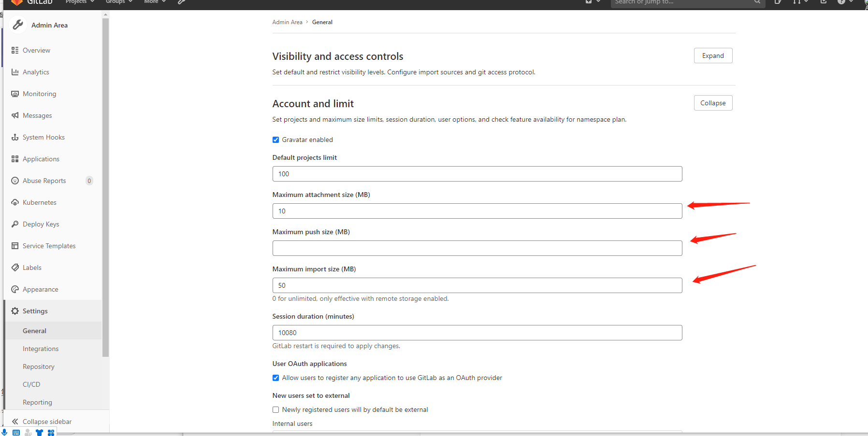The height and width of the screenshot is (436, 868).
Task: Click Admin Area breadcrumb link
Action: [287, 22]
